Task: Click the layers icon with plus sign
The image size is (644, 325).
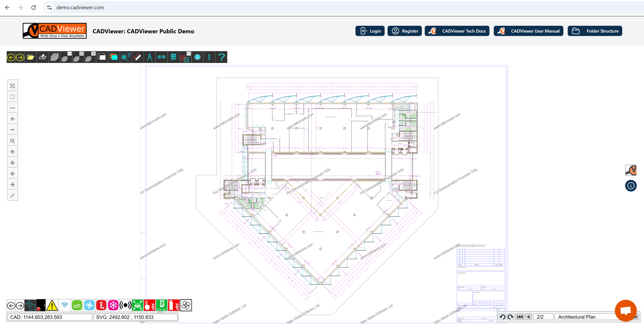Action: pos(90,57)
